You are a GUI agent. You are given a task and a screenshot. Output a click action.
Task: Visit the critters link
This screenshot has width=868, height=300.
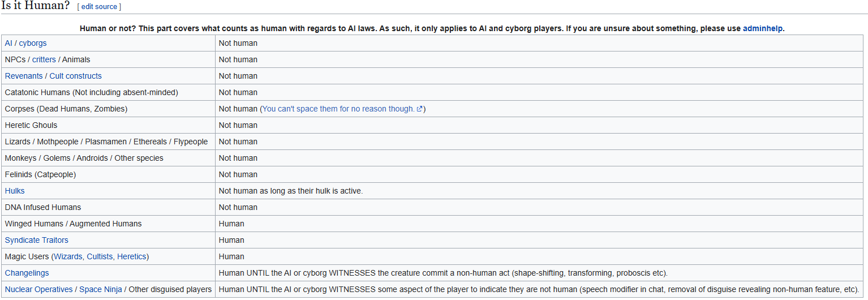pos(44,59)
